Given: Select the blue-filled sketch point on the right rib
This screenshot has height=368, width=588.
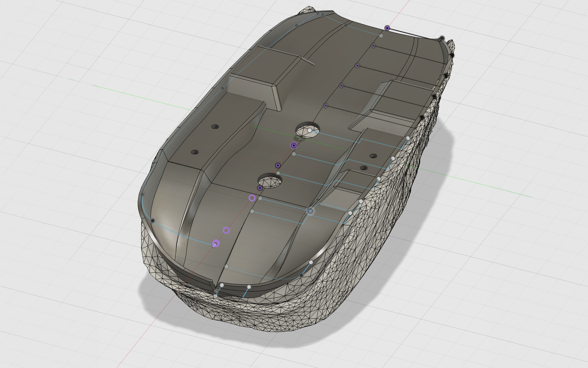Looking at the screenshot, I should coord(310,211).
